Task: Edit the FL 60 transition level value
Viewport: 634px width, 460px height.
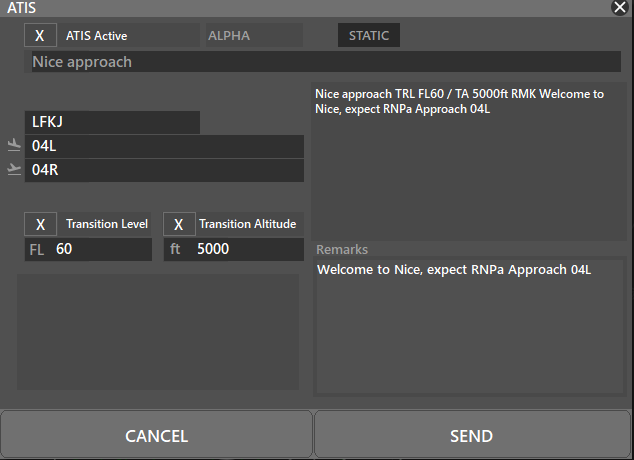Action: (88, 249)
